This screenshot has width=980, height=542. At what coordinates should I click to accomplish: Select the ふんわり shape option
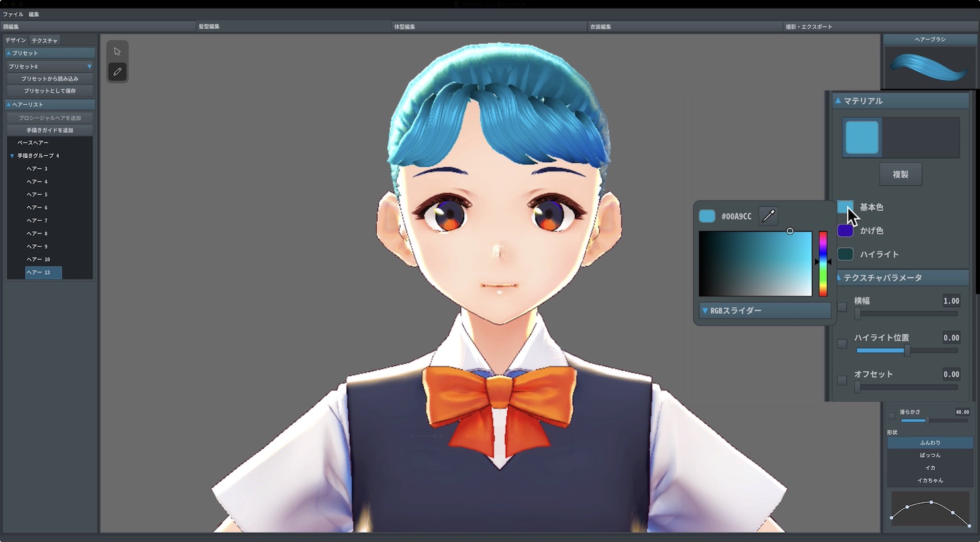pyautogui.click(x=930, y=443)
